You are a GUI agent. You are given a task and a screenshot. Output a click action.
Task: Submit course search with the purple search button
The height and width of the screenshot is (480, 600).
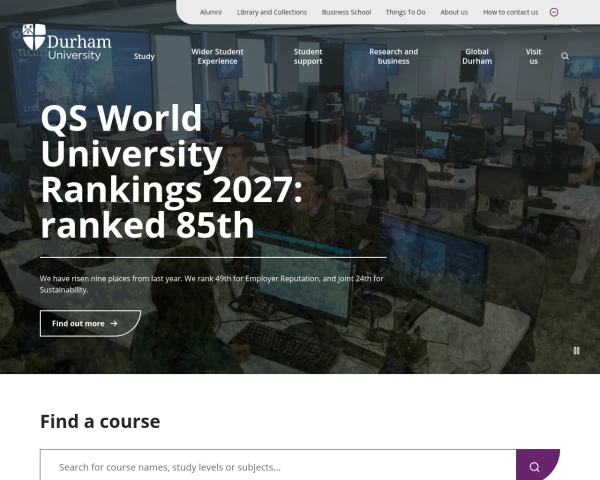click(538, 465)
